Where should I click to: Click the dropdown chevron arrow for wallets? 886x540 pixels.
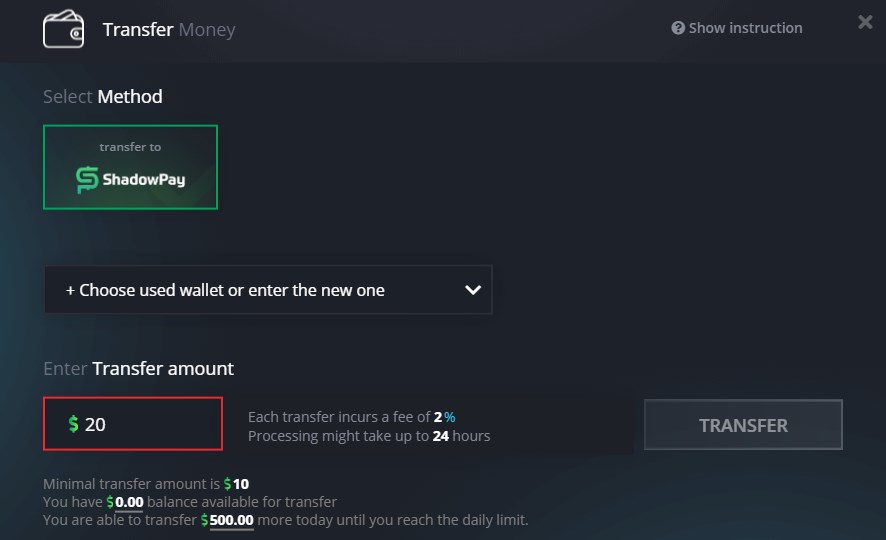click(474, 290)
